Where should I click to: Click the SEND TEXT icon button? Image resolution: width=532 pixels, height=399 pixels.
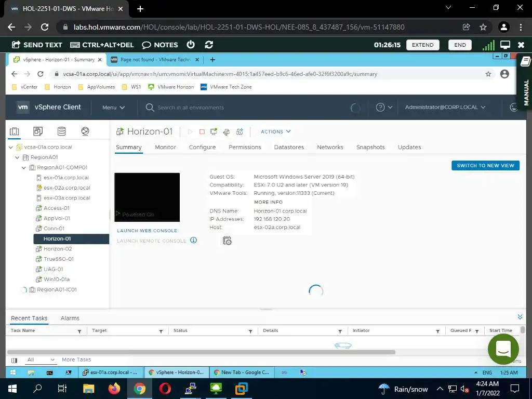click(37, 45)
